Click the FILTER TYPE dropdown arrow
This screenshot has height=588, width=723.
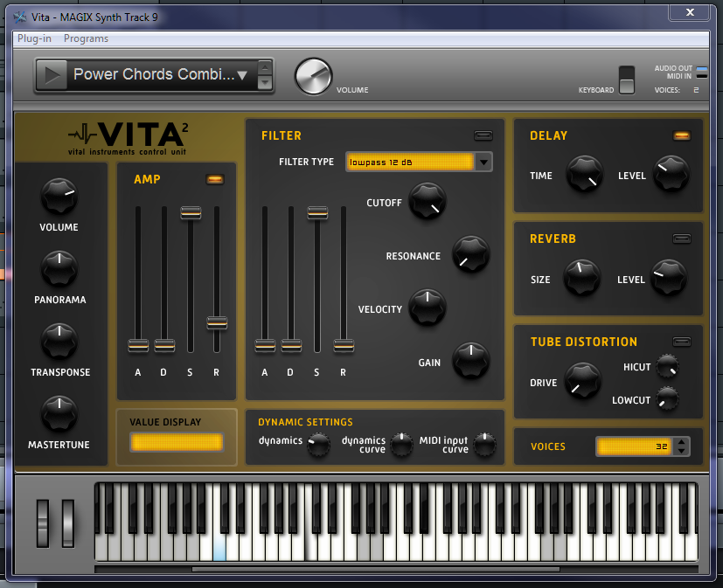[x=483, y=163]
